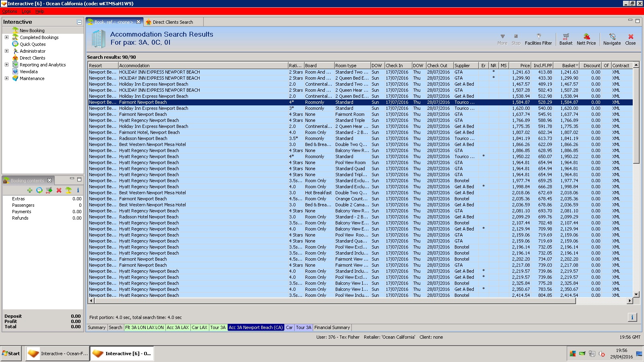Click the Windows Start button
The width and height of the screenshot is (644, 362).
(x=11, y=354)
